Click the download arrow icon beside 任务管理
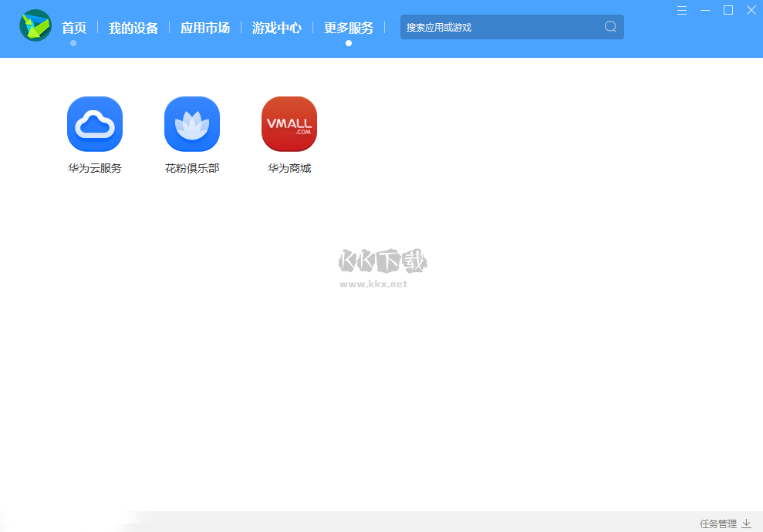This screenshot has width=763, height=532. point(746,524)
